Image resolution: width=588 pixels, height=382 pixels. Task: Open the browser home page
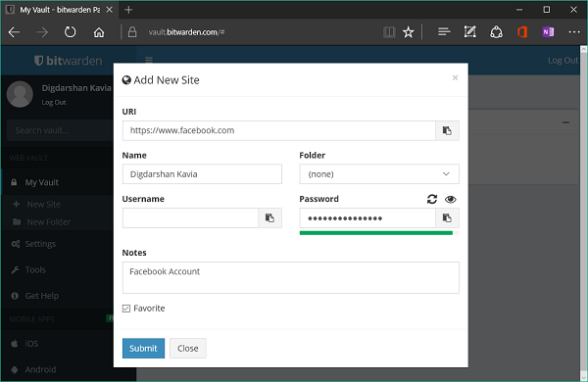click(99, 32)
